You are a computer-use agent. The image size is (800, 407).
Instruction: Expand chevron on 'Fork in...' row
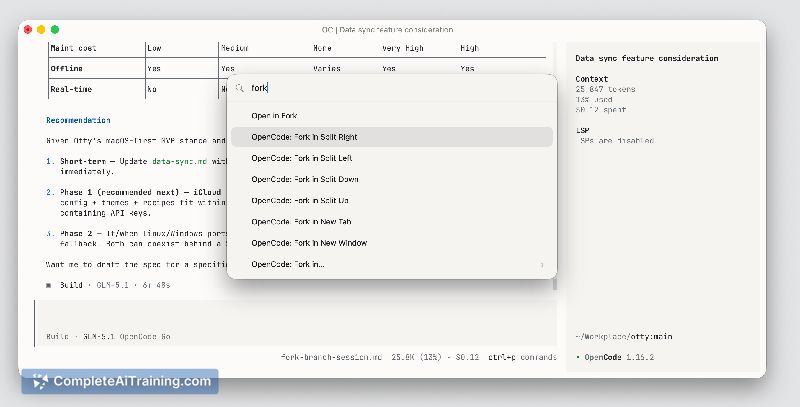pos(542,265)
